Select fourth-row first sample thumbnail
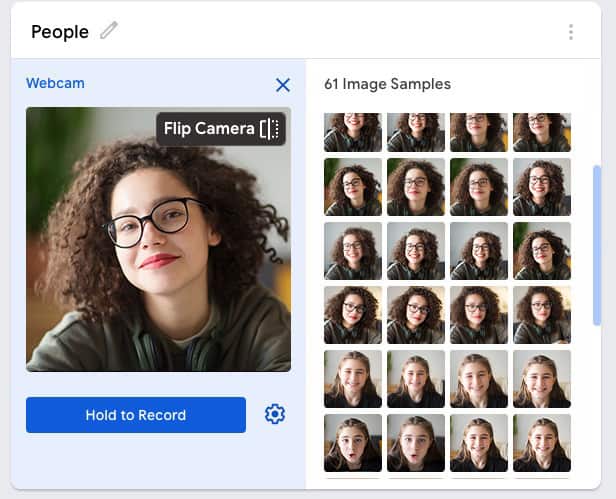616x499 pixels. (353, 315)
